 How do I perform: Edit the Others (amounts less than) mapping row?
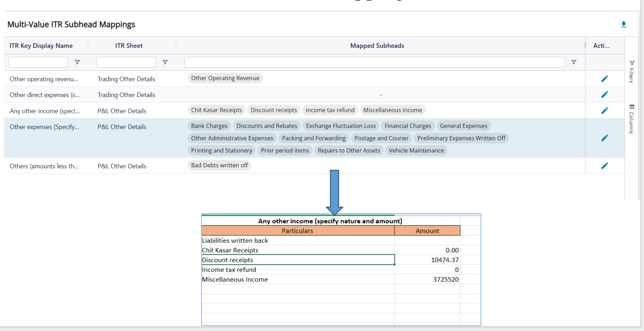(x=604, y=165)
